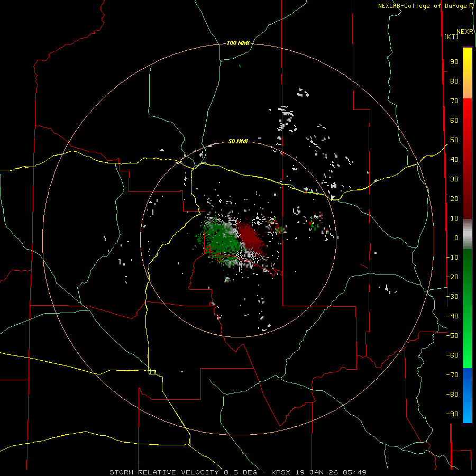Click the 05:49 timestamp in caption
Screen dimensions: 476x476
click(354, 472)
